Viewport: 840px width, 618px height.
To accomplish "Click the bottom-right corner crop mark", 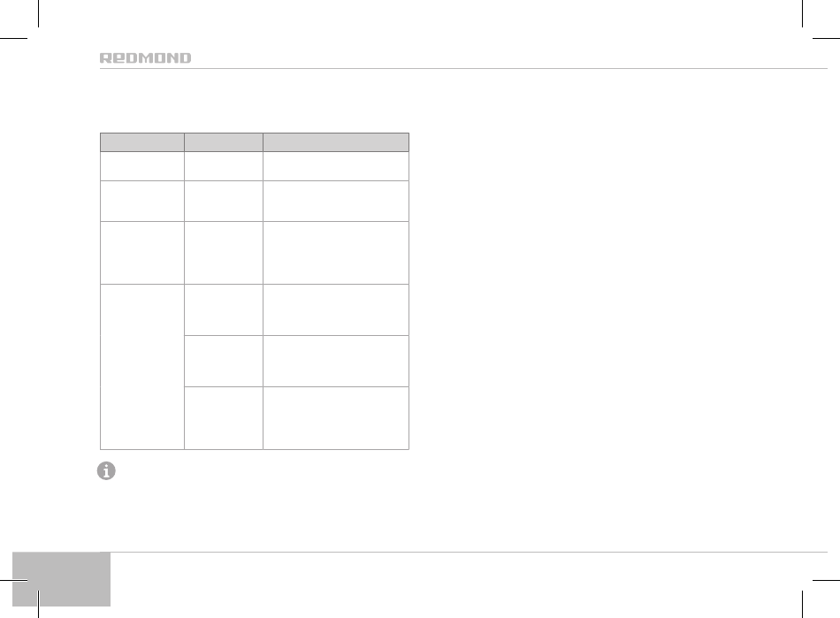I will point(814,591).
